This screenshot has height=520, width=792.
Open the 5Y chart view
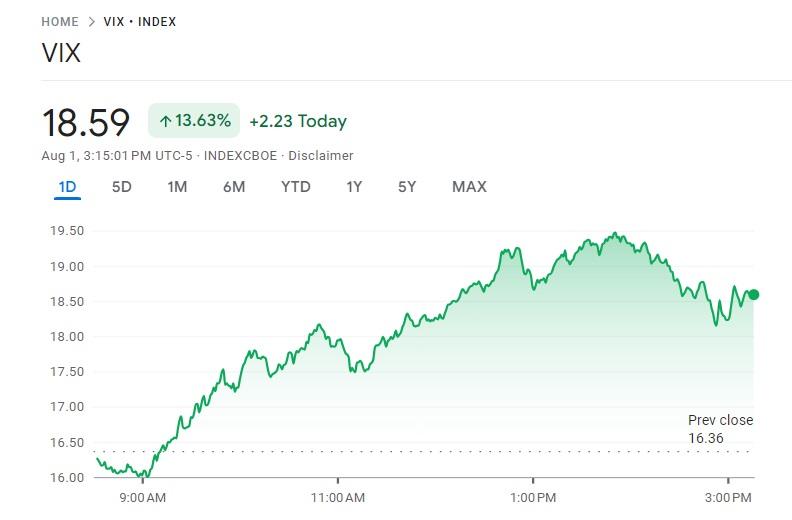point(406,186)
